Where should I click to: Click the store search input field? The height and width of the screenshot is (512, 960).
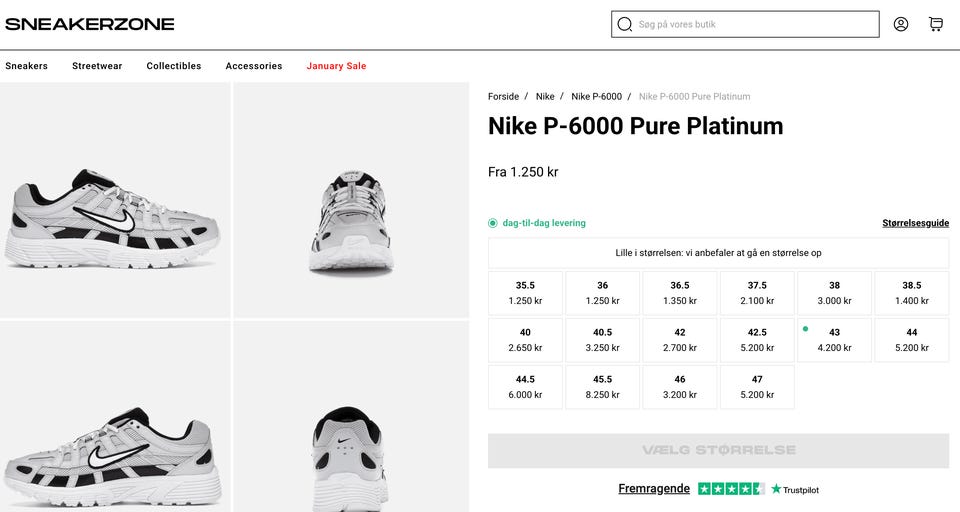click(755, 24)
